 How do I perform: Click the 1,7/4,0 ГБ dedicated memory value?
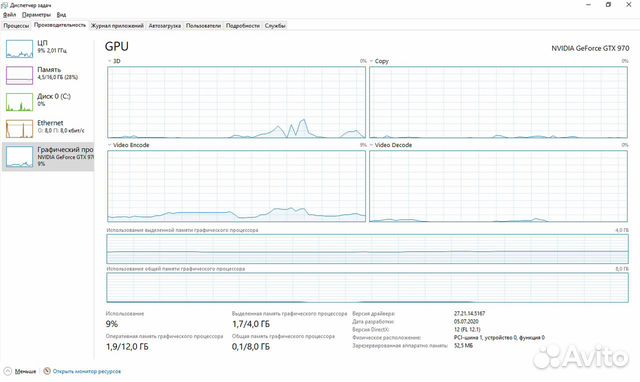point(251,324)
